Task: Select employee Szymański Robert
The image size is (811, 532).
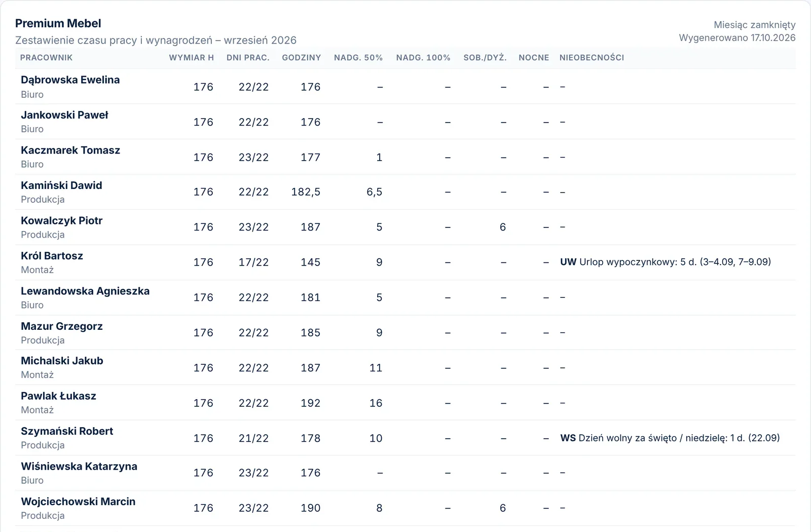Action: pyautogui.click(x=67, y=431)
